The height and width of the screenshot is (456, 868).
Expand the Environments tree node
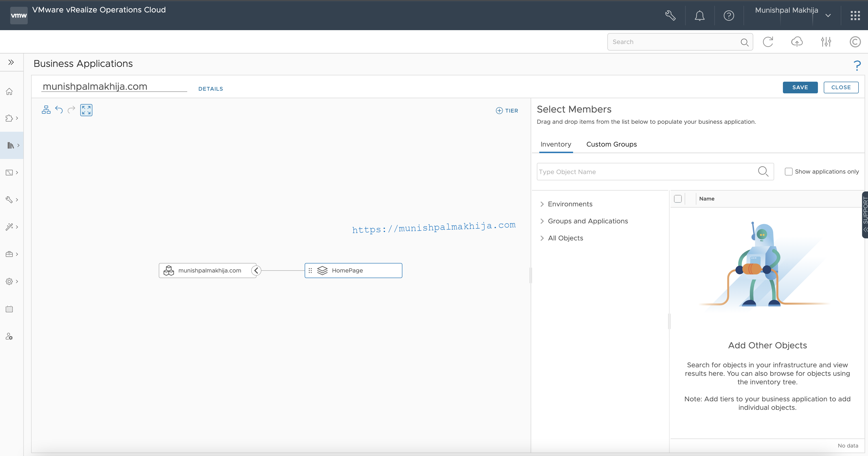[x=542, y=204]
